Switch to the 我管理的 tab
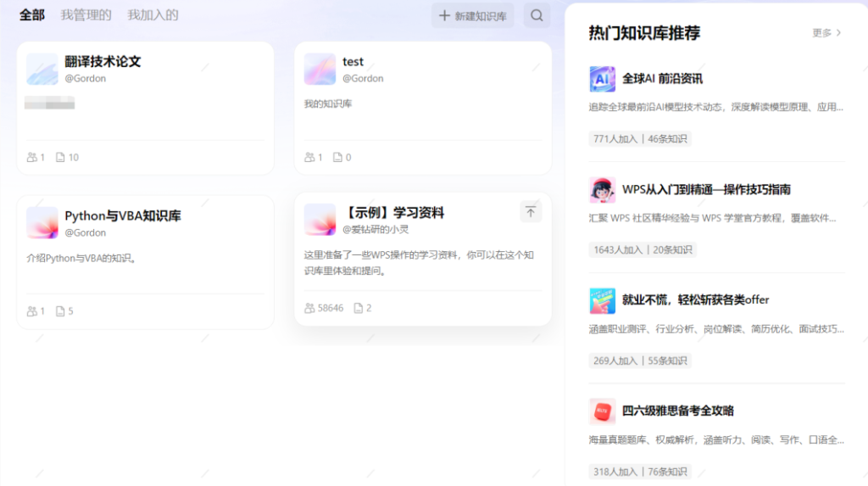Viewport: 868px width, 486px height. (x=86, y=15)
